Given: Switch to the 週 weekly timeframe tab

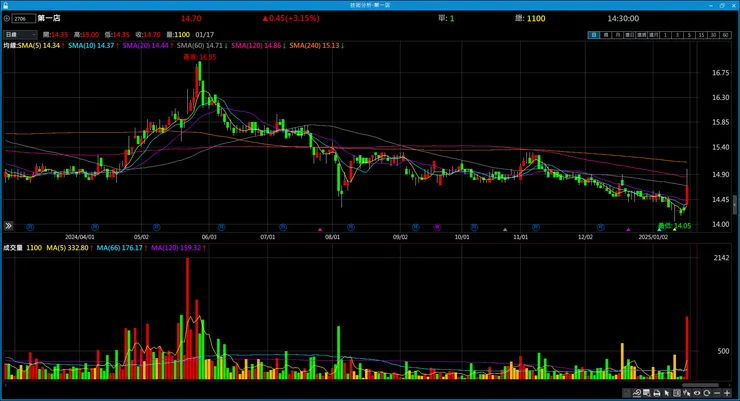Looking at the screenshot, I should [605, 35].
